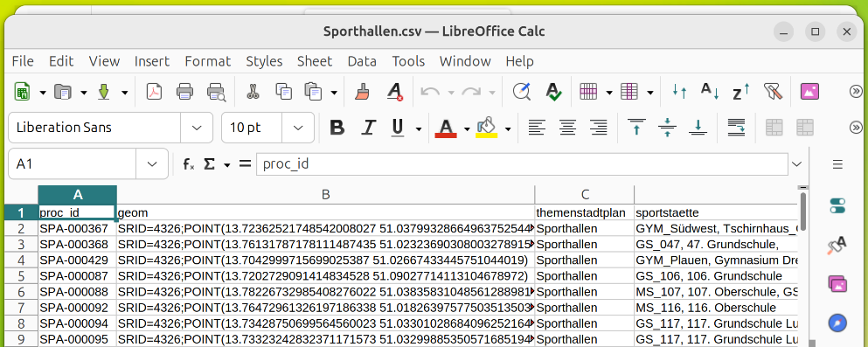Viewport: 868px width, 347px height.
Task: Click the Save document icon
Action: tap(104, 92)
